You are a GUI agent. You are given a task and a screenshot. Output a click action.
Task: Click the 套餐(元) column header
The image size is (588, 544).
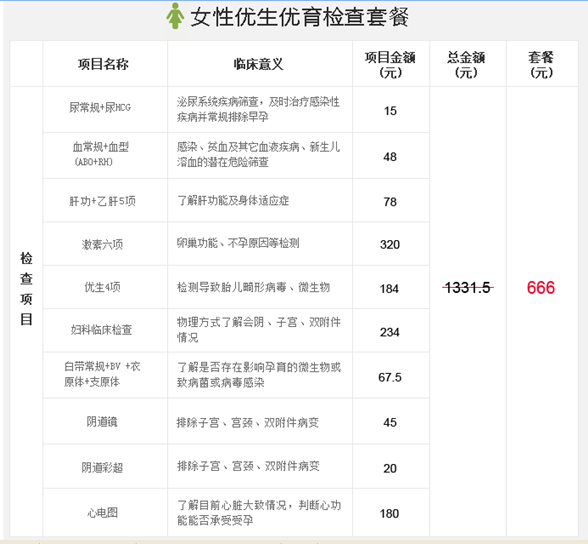click(541, 64)
